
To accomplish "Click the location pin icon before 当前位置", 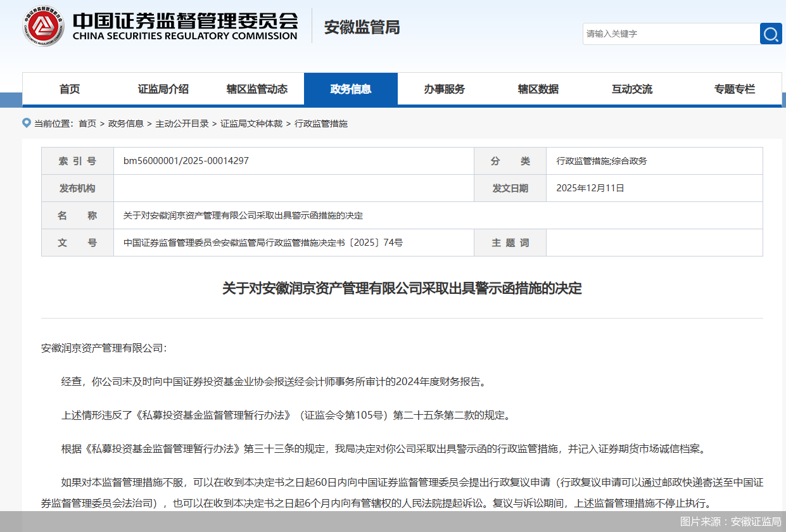I will coord(26,123).
